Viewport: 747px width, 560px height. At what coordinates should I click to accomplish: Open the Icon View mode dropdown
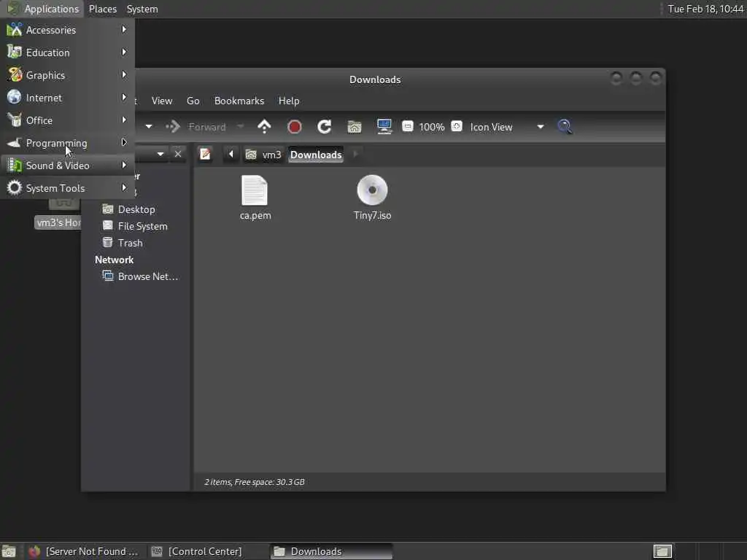[507, 127]
